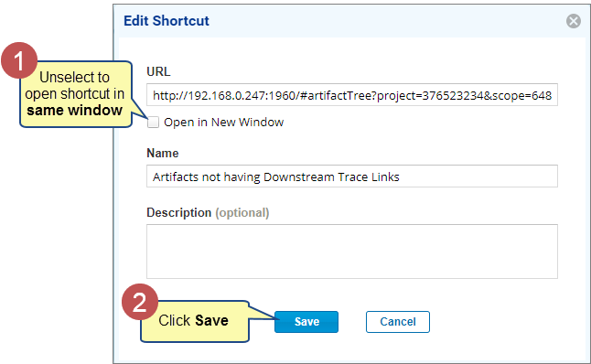Click the 'Click Save' yellow callout
The width and height of the screenshot is (591, 364).
click(195, 321)
